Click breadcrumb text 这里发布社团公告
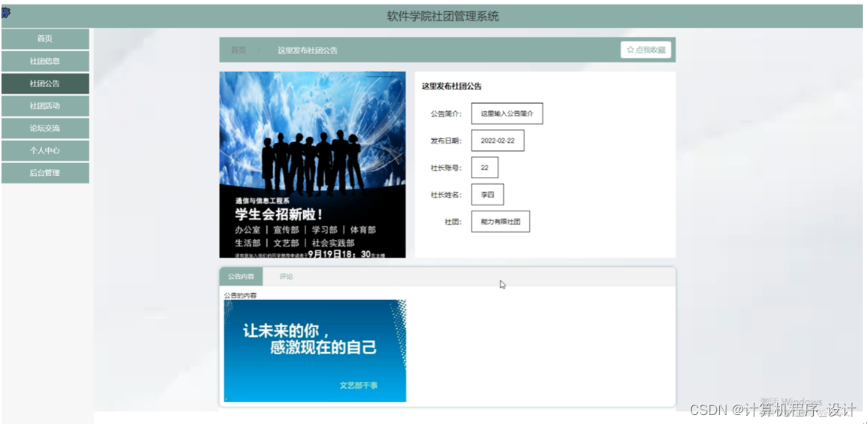 pyautogui.click(x=308, y=50)
